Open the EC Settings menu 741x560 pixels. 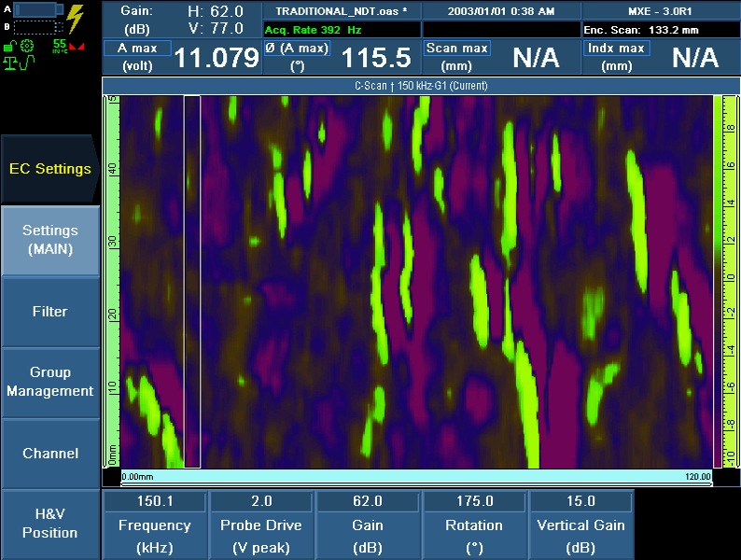tap(49, 169)
